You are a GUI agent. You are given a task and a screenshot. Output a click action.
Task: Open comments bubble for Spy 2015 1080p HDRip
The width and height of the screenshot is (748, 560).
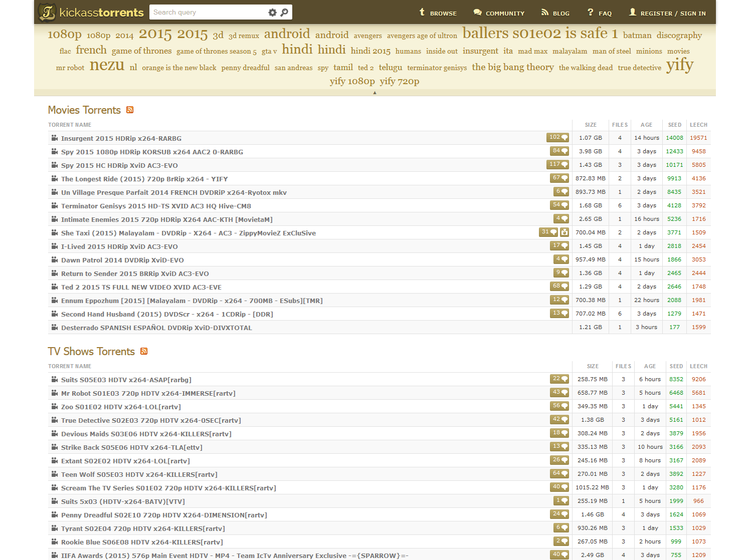(559, 151)
